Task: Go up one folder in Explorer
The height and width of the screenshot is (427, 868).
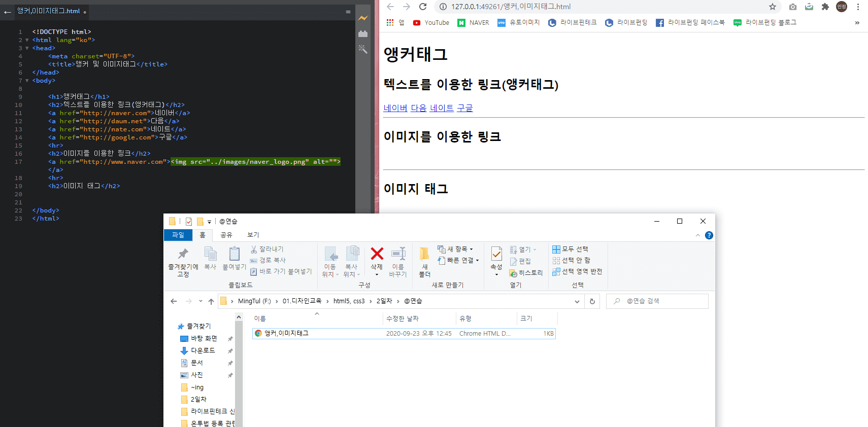Action: point(211,301)
